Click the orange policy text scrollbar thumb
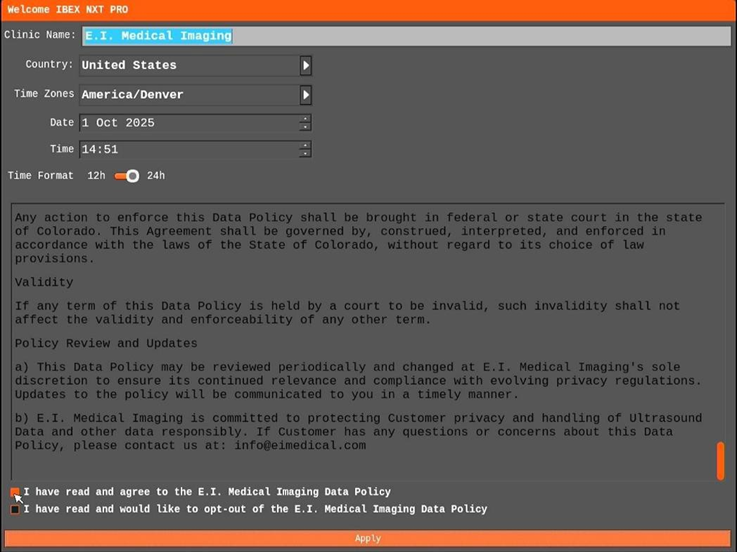The image size is (737, 552). [x=720, y=461]
